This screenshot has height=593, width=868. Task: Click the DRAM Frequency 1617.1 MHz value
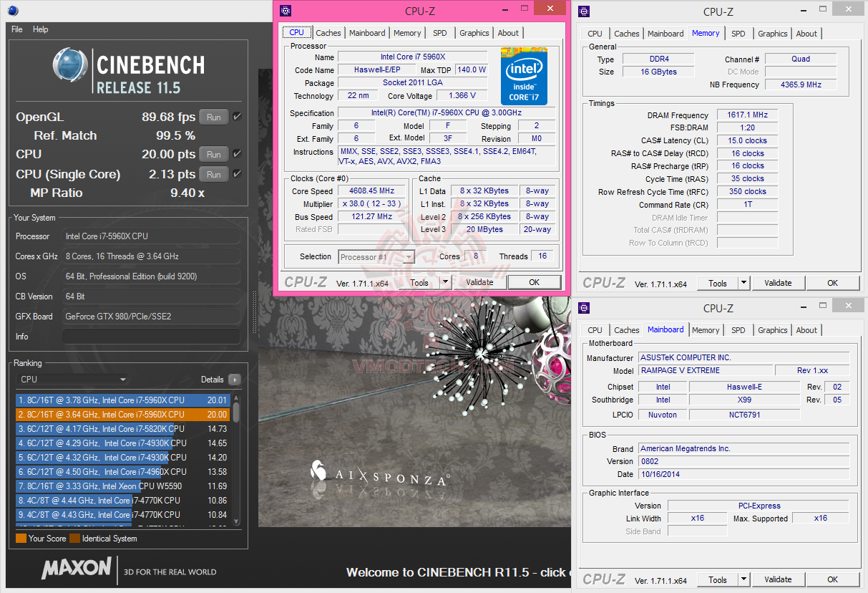[747, 115]
